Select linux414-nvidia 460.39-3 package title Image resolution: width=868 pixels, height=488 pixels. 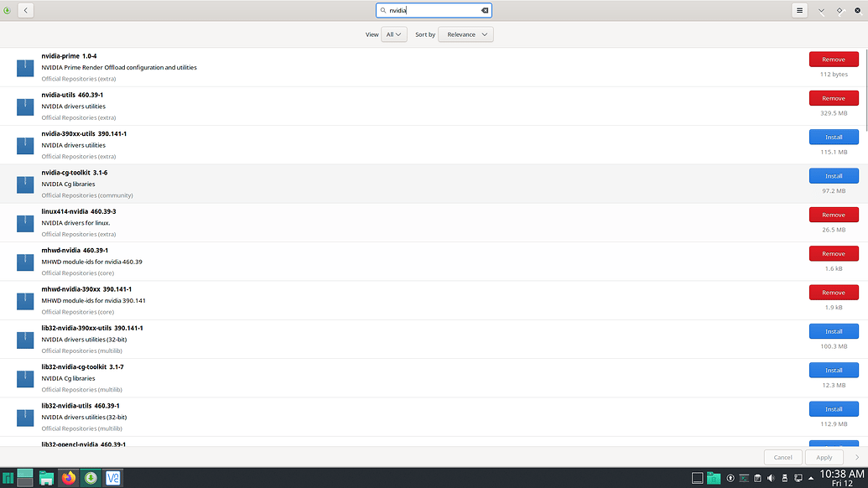[79, 211]
